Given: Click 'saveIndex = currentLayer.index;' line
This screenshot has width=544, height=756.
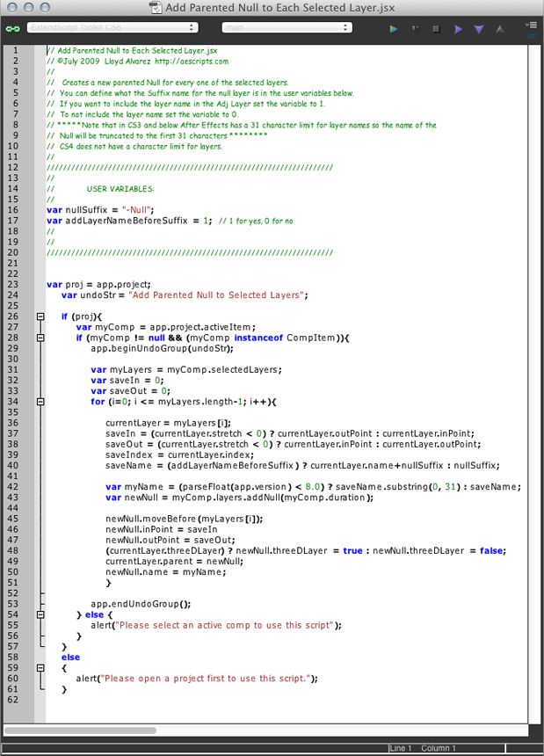Looking at the screenshot, I should pyautogui.click(x=180, y=454).
